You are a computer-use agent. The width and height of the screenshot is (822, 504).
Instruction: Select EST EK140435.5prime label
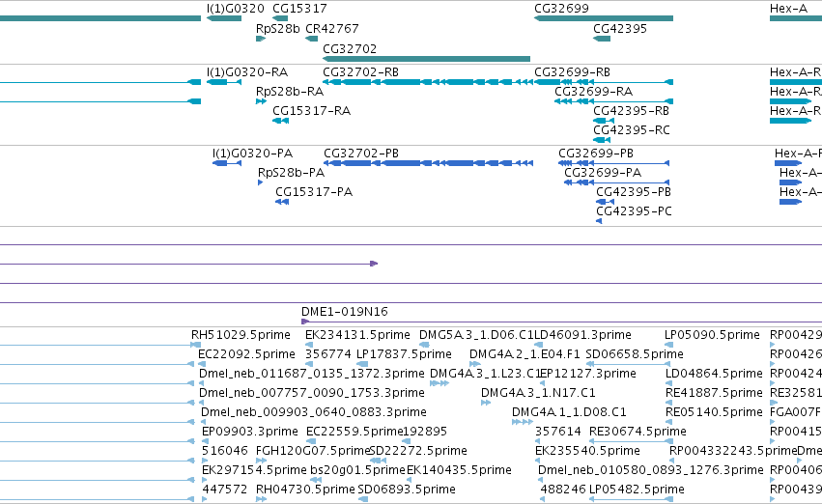click(459, 470)
